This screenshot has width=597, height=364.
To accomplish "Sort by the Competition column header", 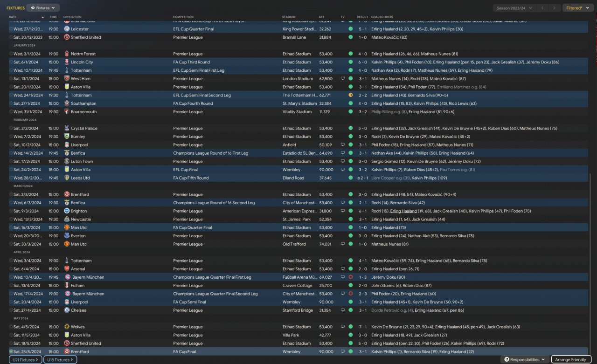I will point(183,17).
